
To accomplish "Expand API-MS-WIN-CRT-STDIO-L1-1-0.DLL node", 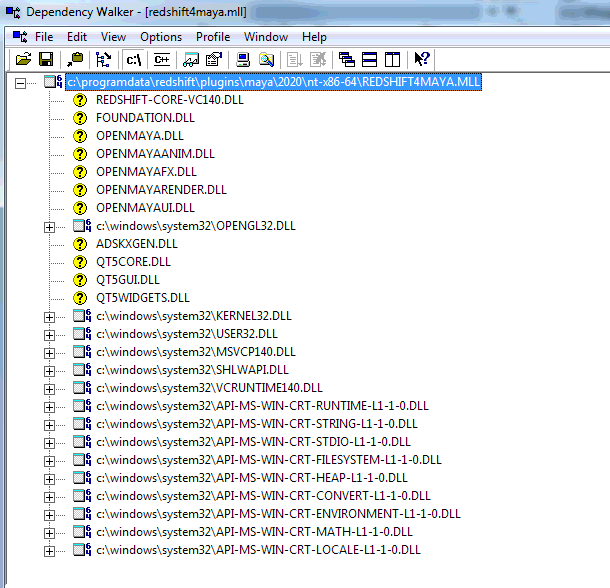I will [x=49, y=443].
